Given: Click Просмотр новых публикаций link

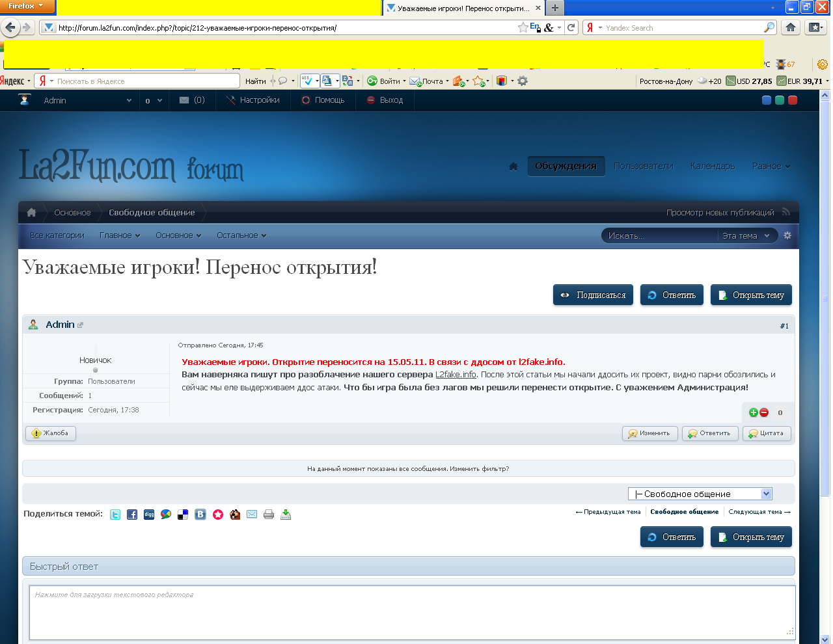Looking at the screenshot, I should point(720,212).
